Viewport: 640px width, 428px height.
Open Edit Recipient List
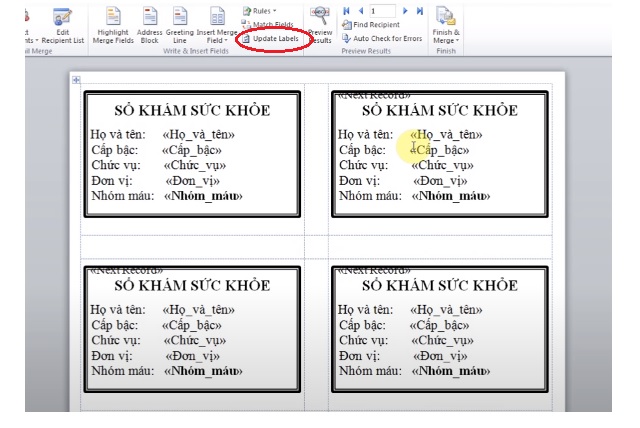(62, 26)
